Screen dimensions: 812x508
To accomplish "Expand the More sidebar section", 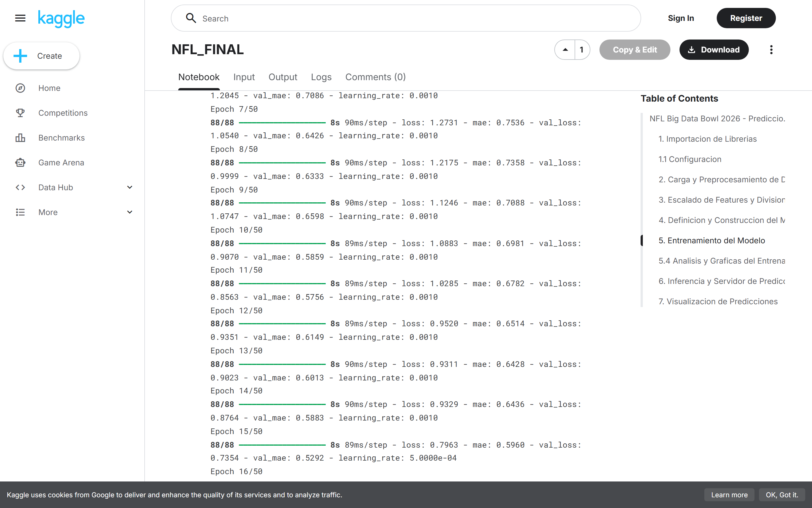I will click(x=129, y=212).
